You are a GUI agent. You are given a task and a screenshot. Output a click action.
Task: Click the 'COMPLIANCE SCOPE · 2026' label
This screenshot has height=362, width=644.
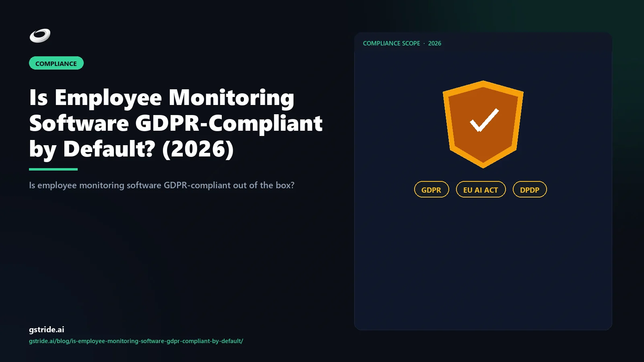(402, 43)
